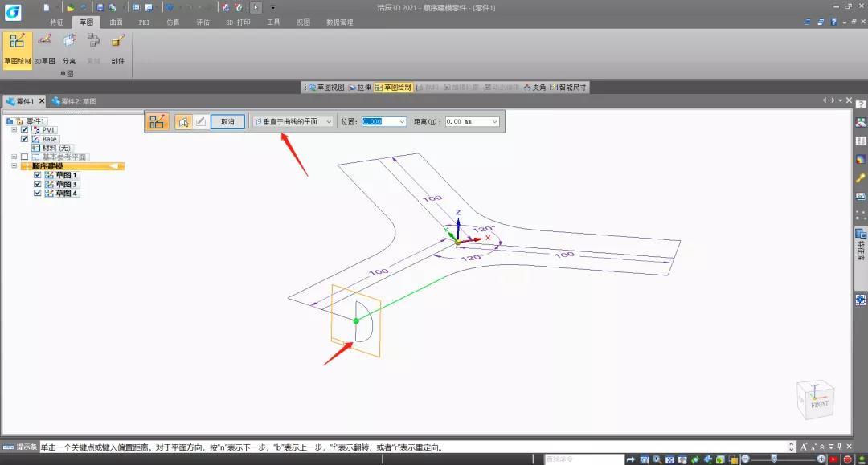
Task: Click the sketch step icon on command bar
Action: pos(158,121)
